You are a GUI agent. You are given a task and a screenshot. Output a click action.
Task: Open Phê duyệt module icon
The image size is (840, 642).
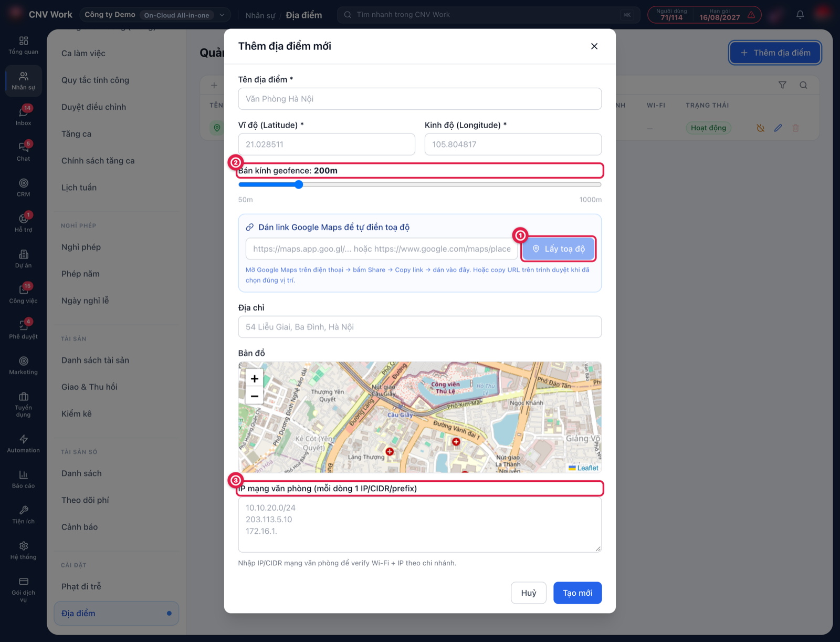23,330
